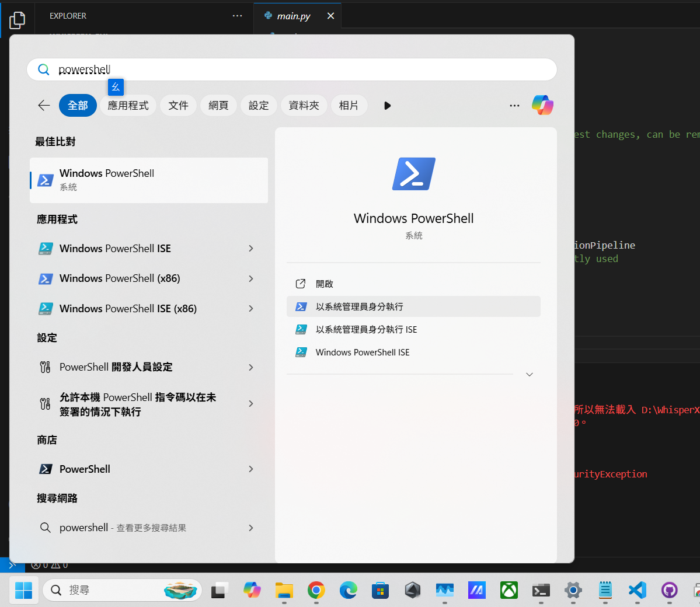700x607 pixels.
Task: Expand Windows PowerShell (x86) result details
Action: pyautogui.click(x=251, y=278)
